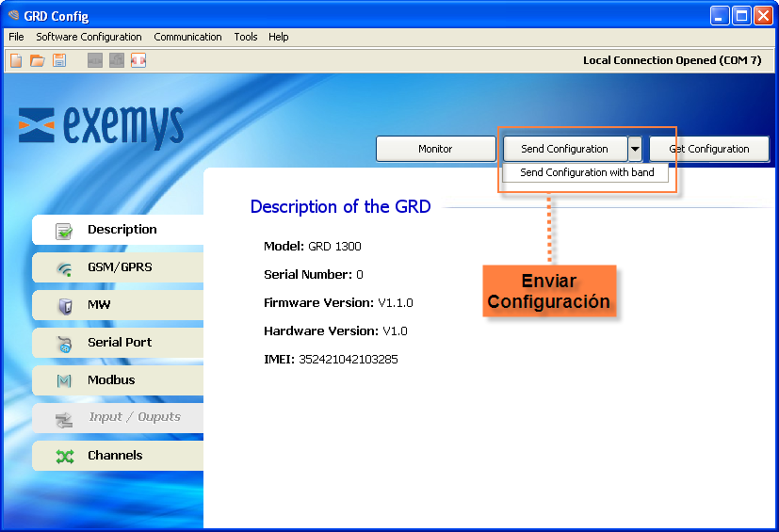Expand the Send Configuration dropdown arrow
This screenshot has width=779, height=532.
coord(636,149)
